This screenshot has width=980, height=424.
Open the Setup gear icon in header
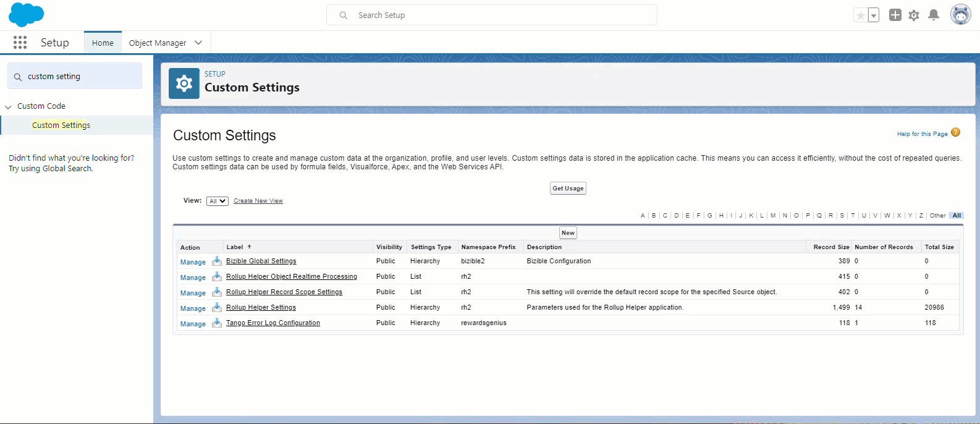tap(915, 15)
